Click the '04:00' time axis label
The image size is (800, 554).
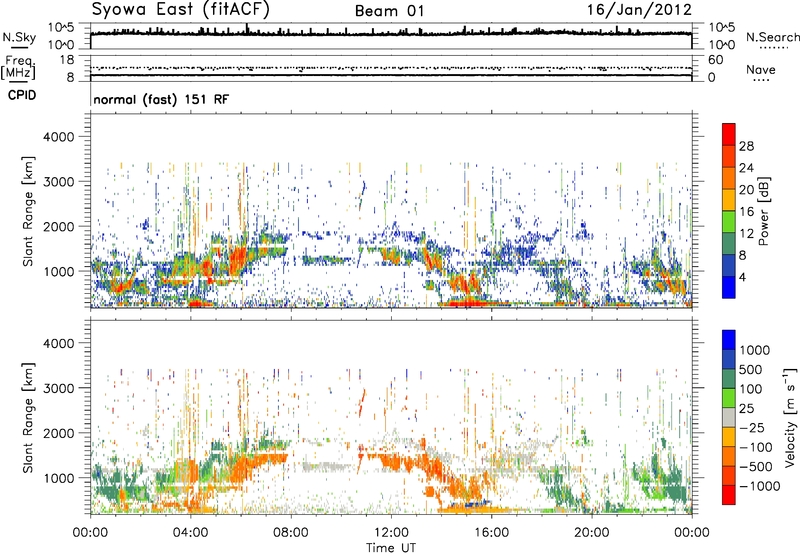click(x=190, y=533)
